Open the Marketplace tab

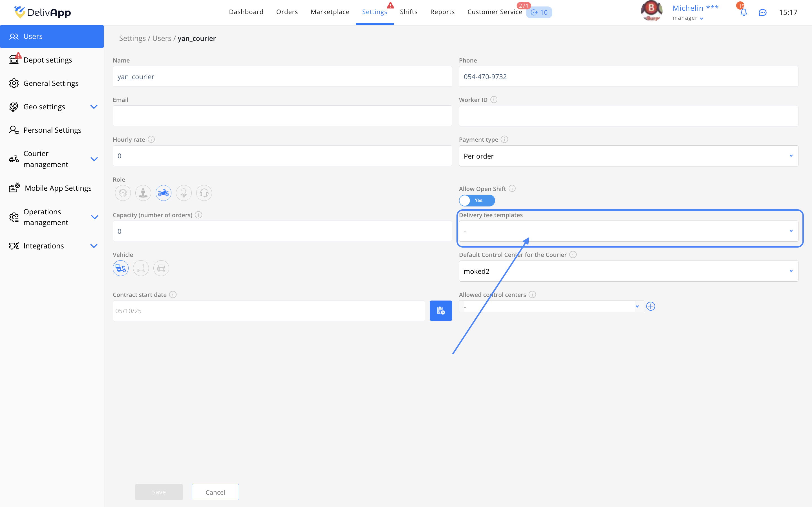(x=330, y=12)
